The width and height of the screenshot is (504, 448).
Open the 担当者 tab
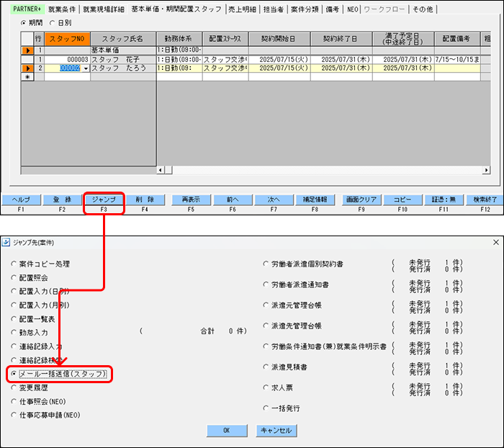tap(273, 9)
